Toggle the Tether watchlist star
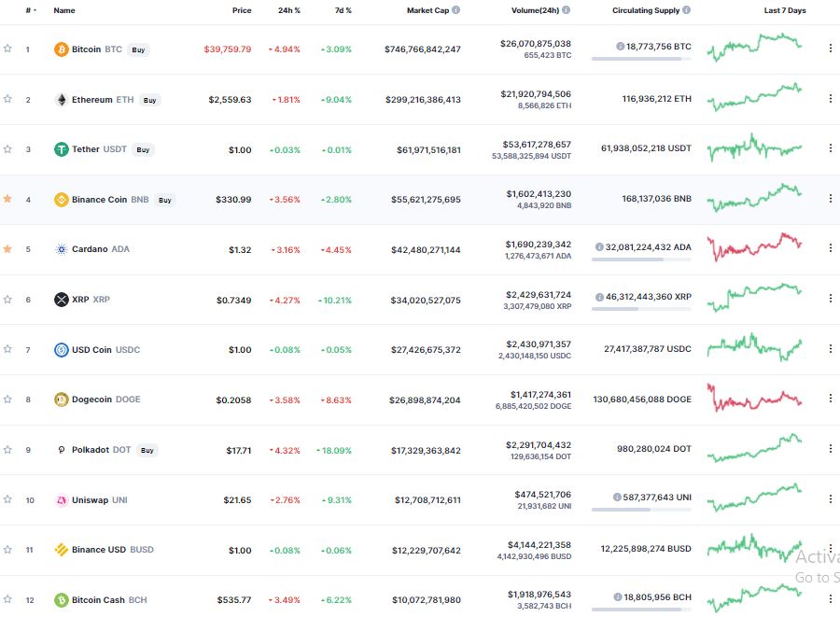This screenshot has width=840, height=617. 7,148
